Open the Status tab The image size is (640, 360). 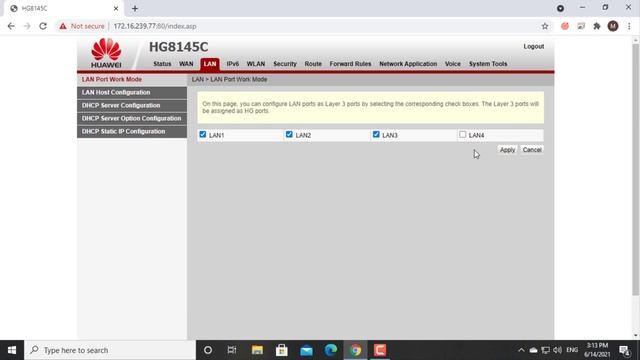coord(162,64)
